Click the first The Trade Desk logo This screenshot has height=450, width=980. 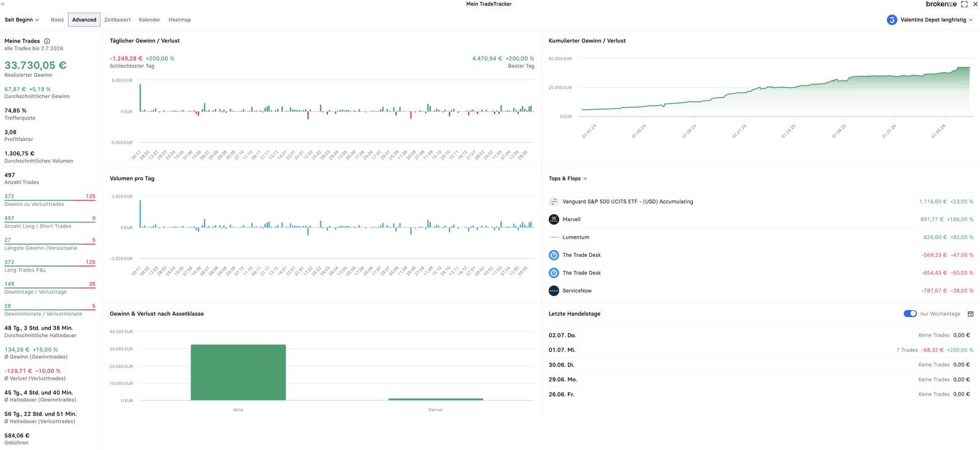tap(554, 255)
